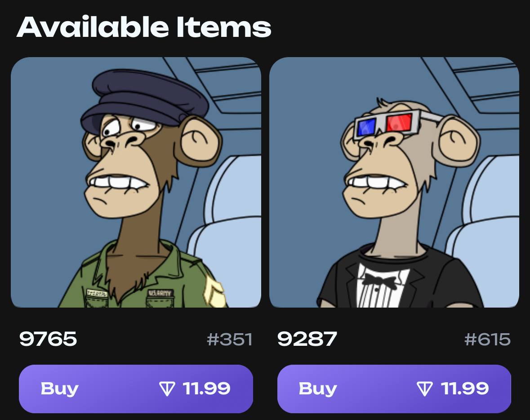The height and width of the screenshot is (420, 530).
Task: Open the army ape thumbnail 9765
Action: [x=136, y=182]
